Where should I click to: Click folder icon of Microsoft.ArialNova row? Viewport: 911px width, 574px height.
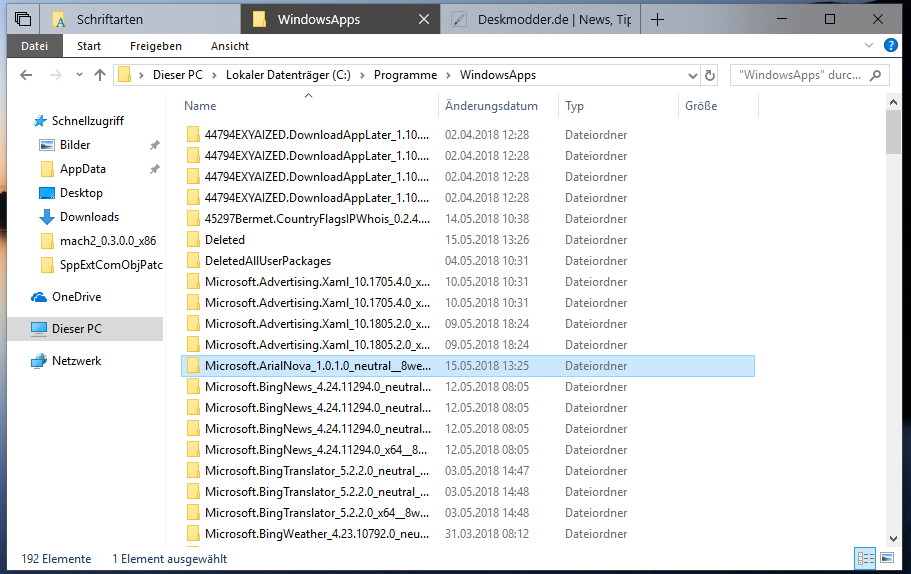193,365
